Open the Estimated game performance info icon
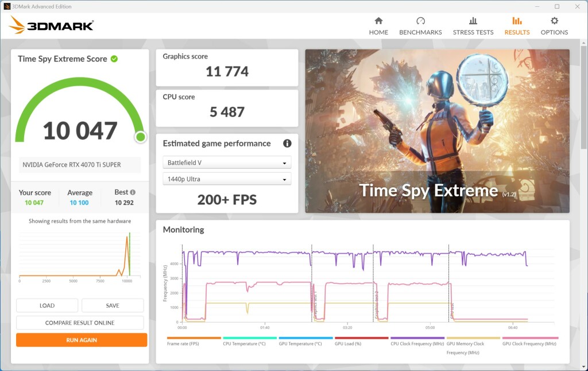Image resolution: width=588 pixels, height=371 pixels. pos(288,144)
